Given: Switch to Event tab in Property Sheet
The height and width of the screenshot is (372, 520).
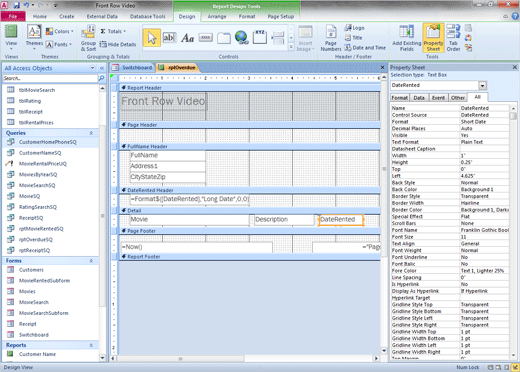Looking at the screenshot, I should (438, 98).
